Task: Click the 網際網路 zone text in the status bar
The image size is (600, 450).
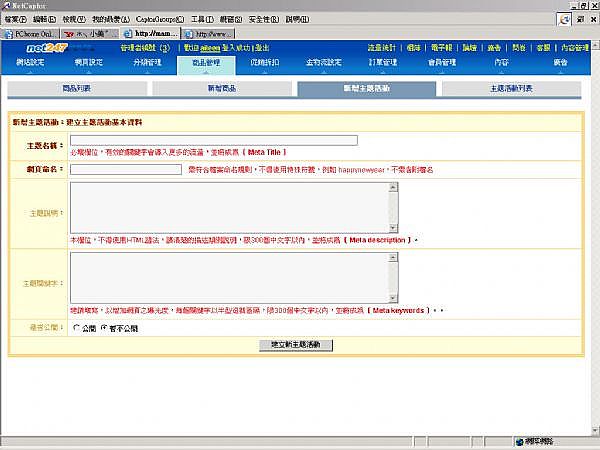Action: [539, 442]
